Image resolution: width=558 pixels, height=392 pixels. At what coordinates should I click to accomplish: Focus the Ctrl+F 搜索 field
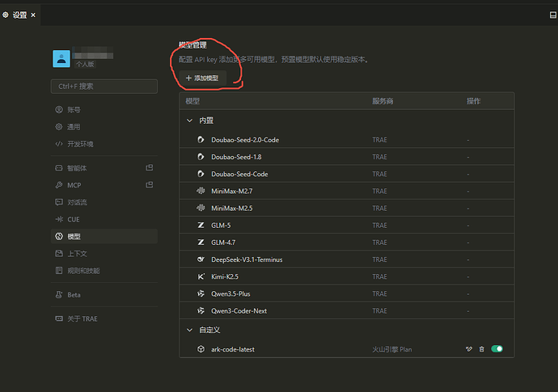pyautogui.click(x=104, y=86)
